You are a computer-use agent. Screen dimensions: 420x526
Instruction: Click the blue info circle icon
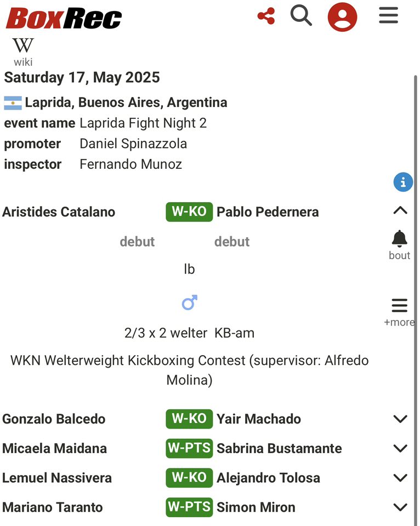coord(403,182)
